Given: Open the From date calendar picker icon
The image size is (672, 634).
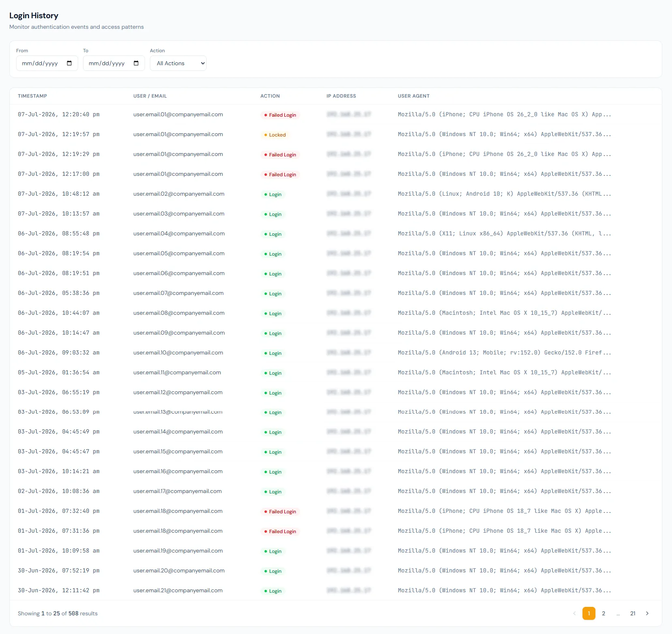Looking at the screenshot, I should [69, 63].
